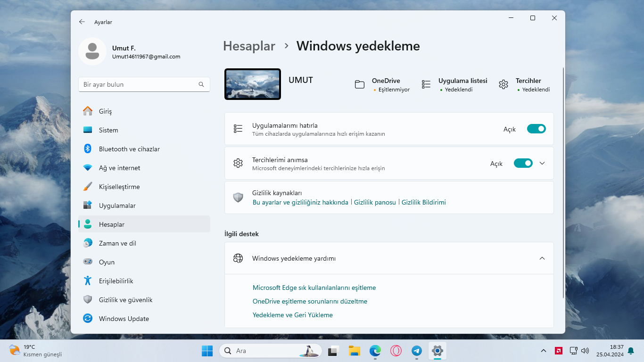Click the Umut14611967@gmail.com account text
Image resolution: width=644 pixels, height=362 pixels.
146,57
